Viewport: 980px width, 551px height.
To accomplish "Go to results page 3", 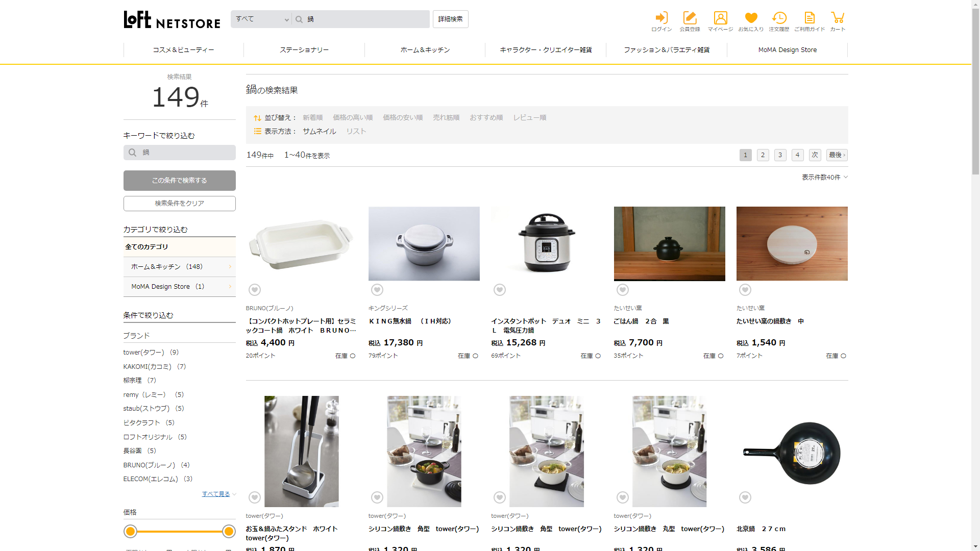I will pyautogui.click(x=780, y=155).
